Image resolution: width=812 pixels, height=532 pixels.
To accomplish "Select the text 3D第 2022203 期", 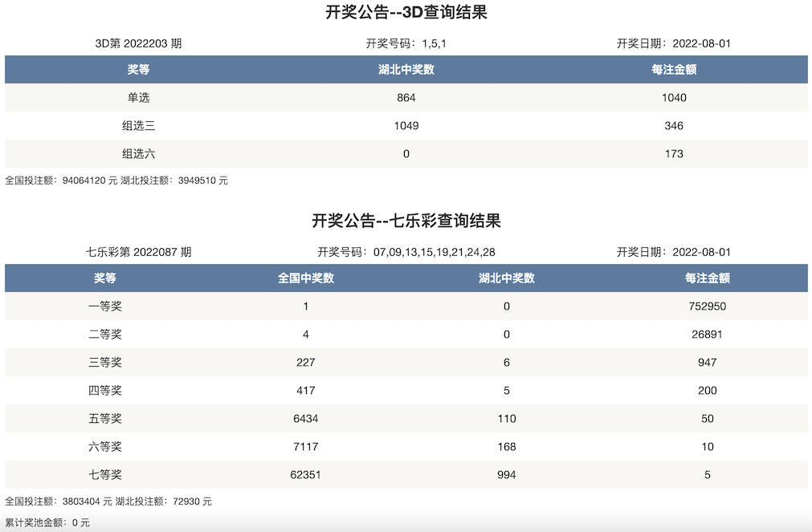I will pyautogui.click(x=138, y=43).
